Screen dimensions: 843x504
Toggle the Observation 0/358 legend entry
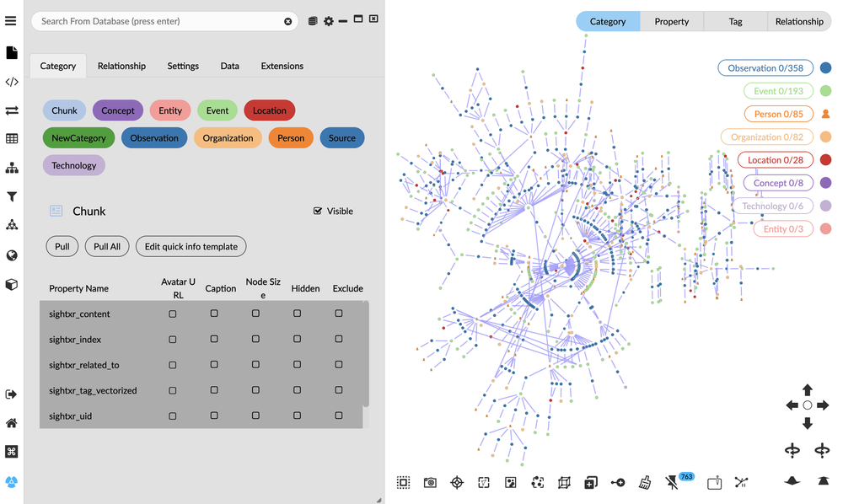[765, 67]
